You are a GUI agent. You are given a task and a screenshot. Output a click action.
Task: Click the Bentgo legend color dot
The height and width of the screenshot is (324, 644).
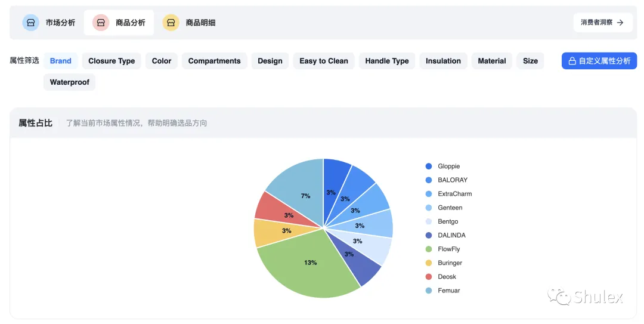[429, 221]
